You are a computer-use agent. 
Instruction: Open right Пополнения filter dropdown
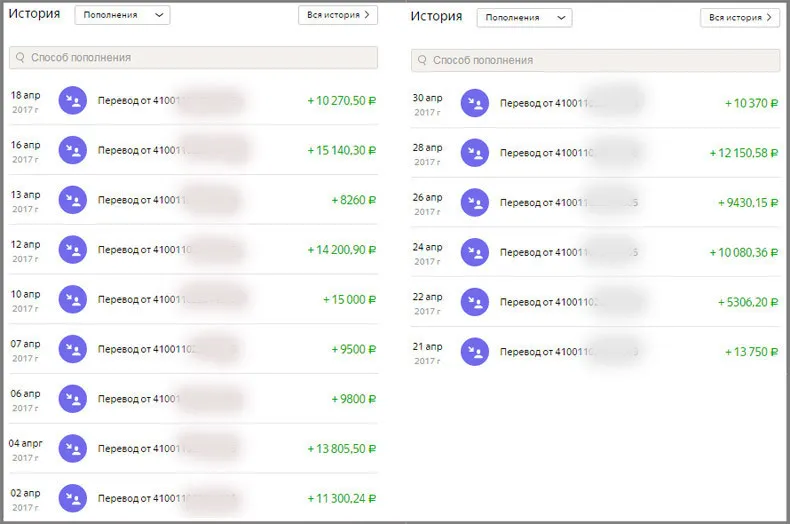(x=524, y=18)
